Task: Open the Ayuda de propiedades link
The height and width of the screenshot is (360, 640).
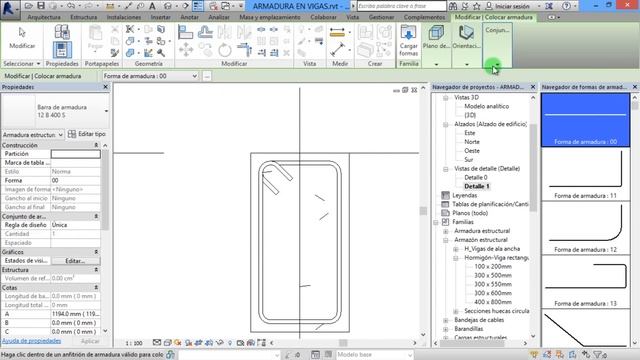Action: [x=31, y=341]
